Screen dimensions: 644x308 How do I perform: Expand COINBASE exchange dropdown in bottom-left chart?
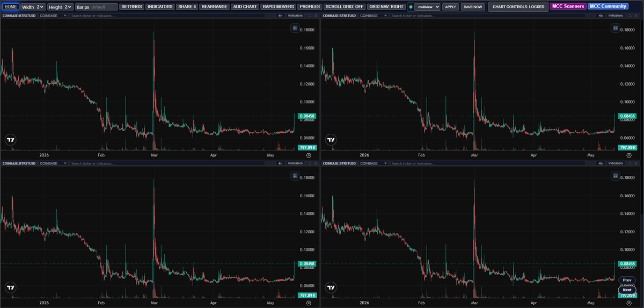[x=53, y=163]
